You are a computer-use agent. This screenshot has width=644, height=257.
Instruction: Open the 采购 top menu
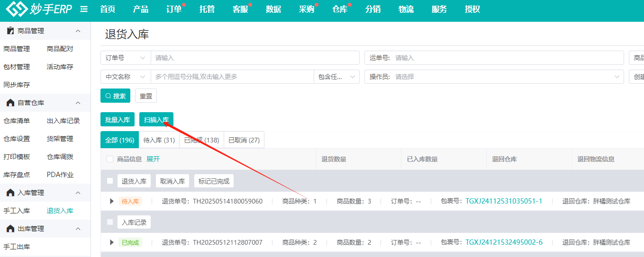tap(307, 9)
